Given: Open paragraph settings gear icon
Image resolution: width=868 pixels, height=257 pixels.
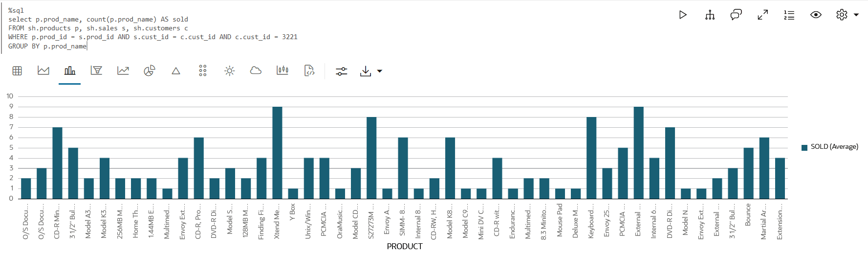Looking at the screenshot, I should (842, 15).
